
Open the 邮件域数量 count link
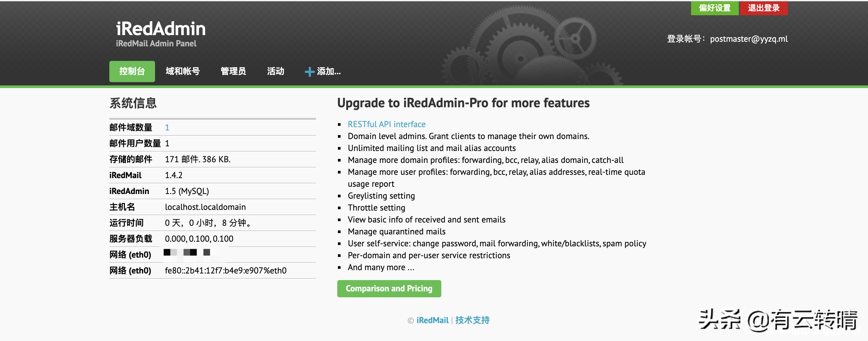click(x=167, y=127)
